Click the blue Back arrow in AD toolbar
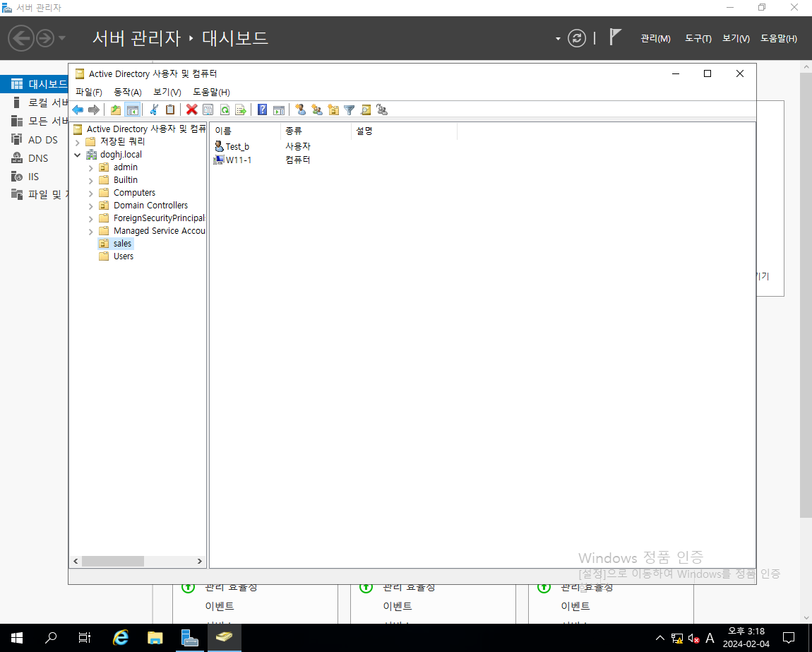This screenshot has height=652, width=812. tap(78, 110)
